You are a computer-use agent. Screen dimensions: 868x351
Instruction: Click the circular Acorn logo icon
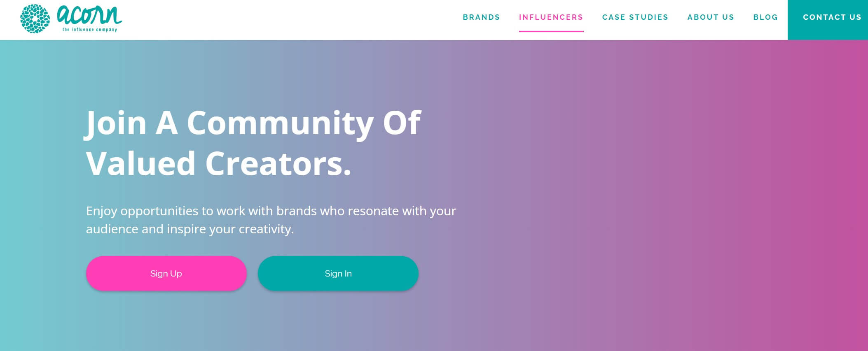pyautogui.click(x=35, y=18)
